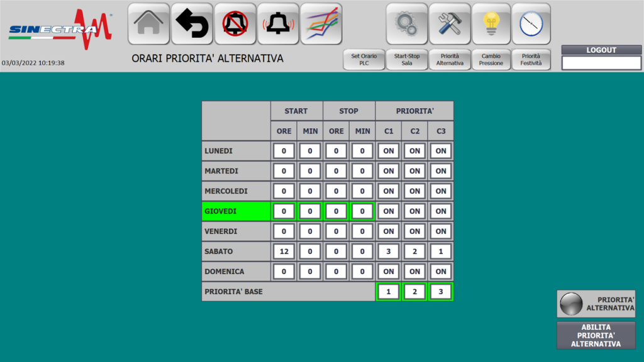Image resolution: width=644 pixels, height=362 pixels.
Task: Open the Cambio Pressione tab
Action: pyautogui.click(x=491, y=60)
